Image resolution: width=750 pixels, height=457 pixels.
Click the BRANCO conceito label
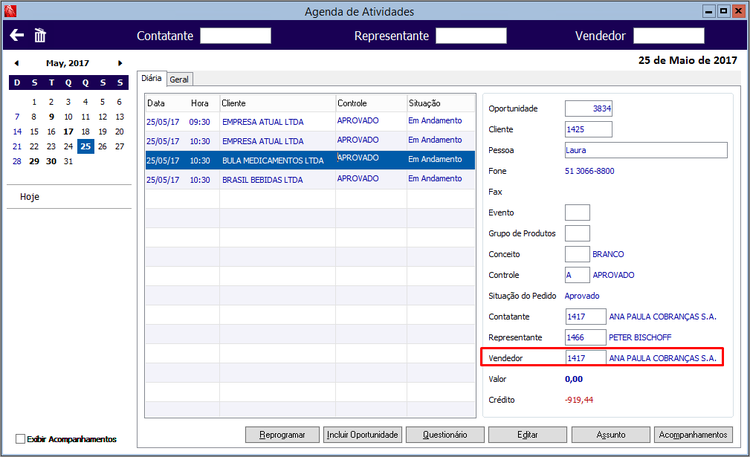[x=608, y=254]
